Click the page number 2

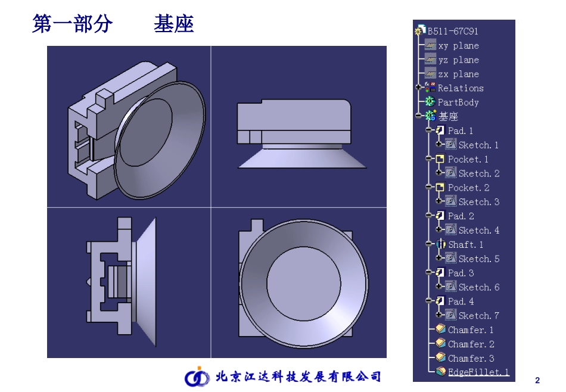point(537,380)
